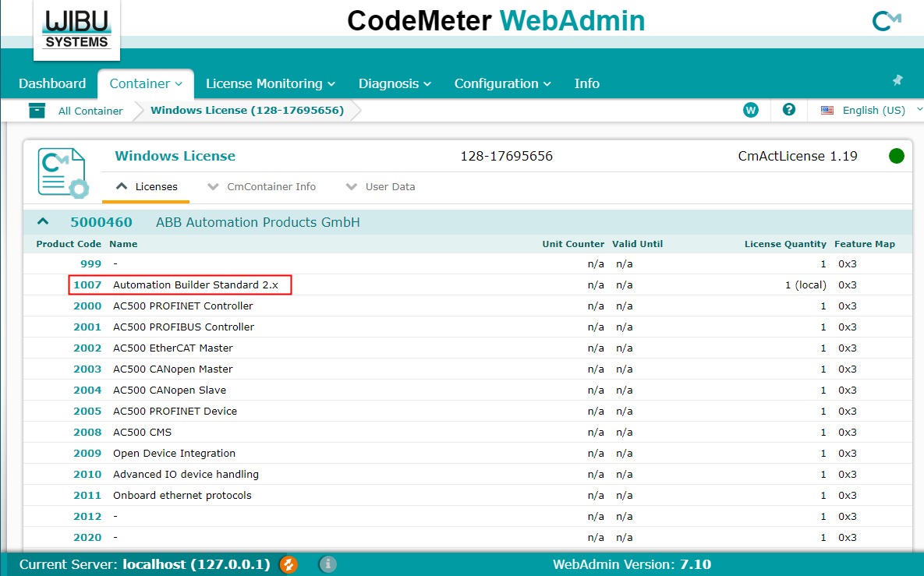Open the Dashboard page
The width and height of the screenshot is (924, 576).
[x=52, y=83]
